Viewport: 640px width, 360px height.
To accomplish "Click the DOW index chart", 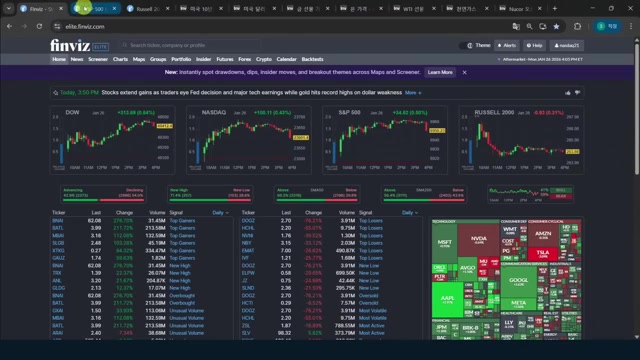I will point(113,140).
